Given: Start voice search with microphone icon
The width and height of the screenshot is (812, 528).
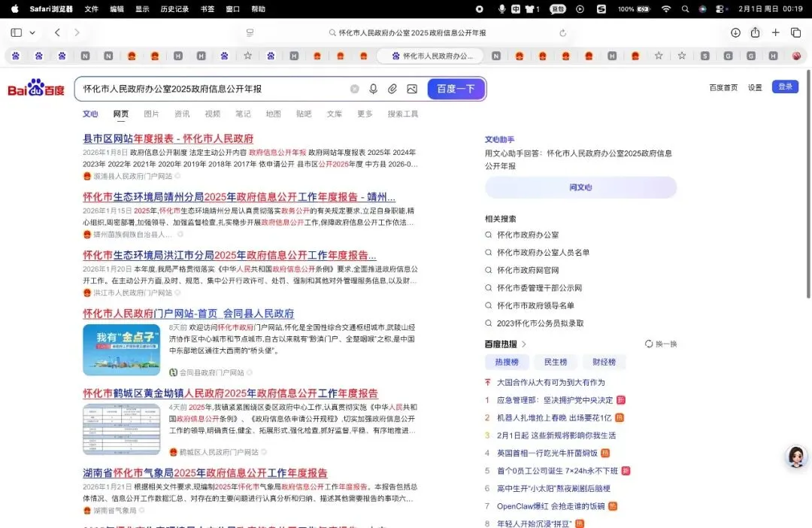Looking at the screenshot, I should (373, 89).
